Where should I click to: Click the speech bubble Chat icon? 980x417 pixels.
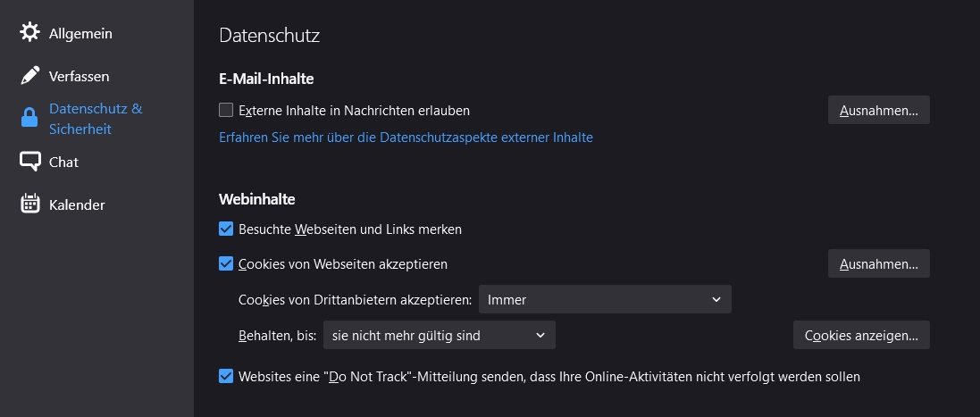tap(30, 162)
